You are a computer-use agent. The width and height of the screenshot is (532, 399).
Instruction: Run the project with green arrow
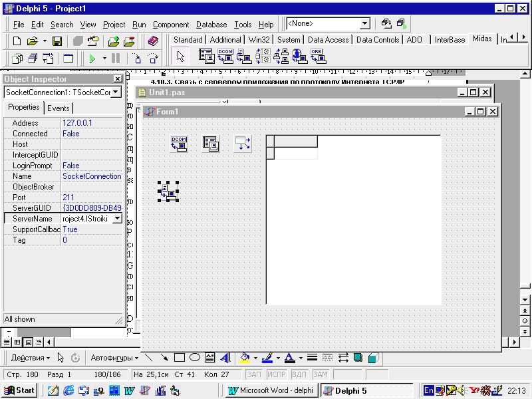pos(92,59)
